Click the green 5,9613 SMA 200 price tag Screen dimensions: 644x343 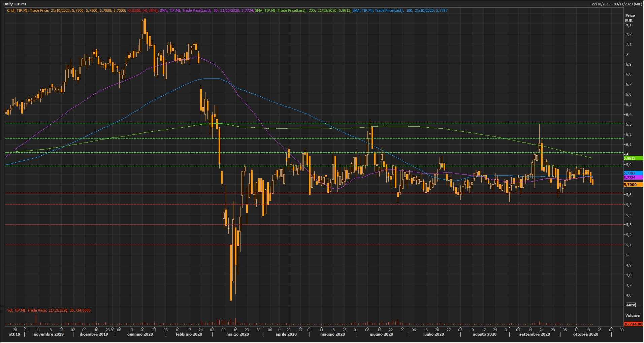[x=632, y=158]
